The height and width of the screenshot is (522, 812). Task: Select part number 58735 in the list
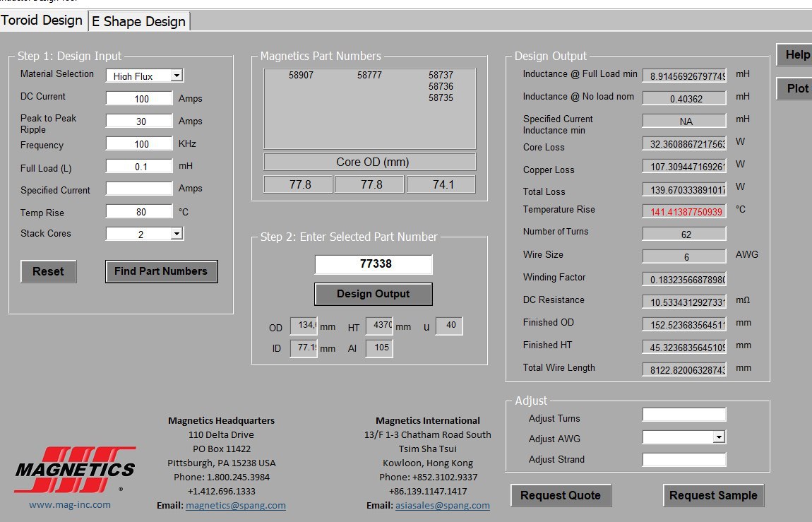tap(441, 98)
